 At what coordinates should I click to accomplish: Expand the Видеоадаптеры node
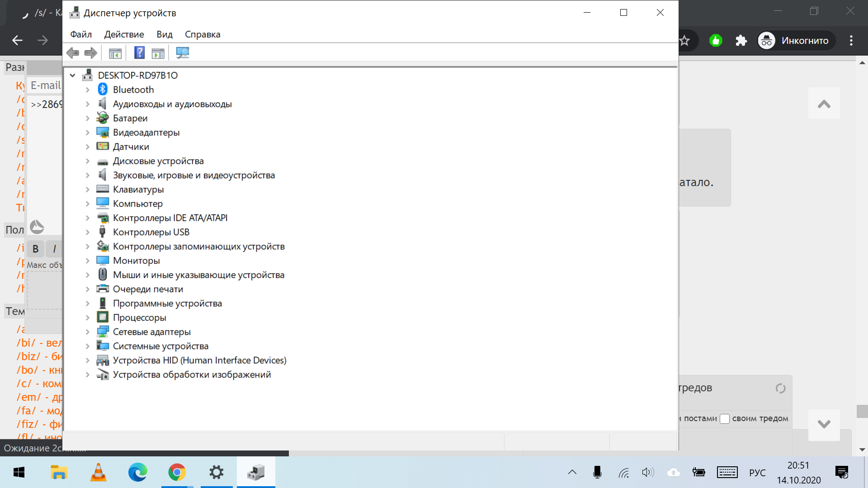(88, 133)
